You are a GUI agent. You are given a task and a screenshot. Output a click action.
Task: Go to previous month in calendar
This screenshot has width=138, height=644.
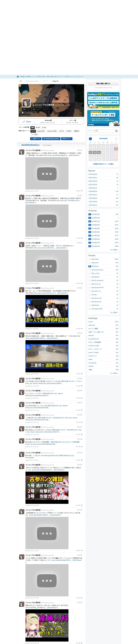coord(90,139)
